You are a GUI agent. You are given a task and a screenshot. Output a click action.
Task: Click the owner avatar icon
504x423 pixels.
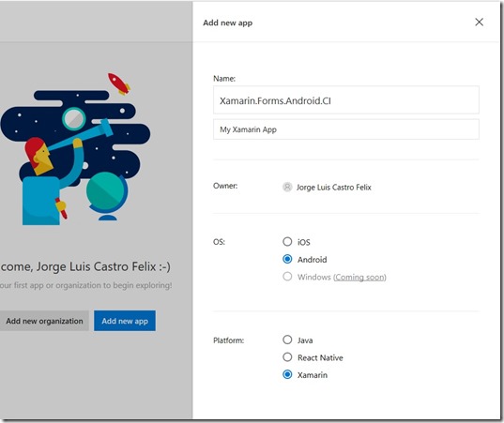tap(287, 187)
